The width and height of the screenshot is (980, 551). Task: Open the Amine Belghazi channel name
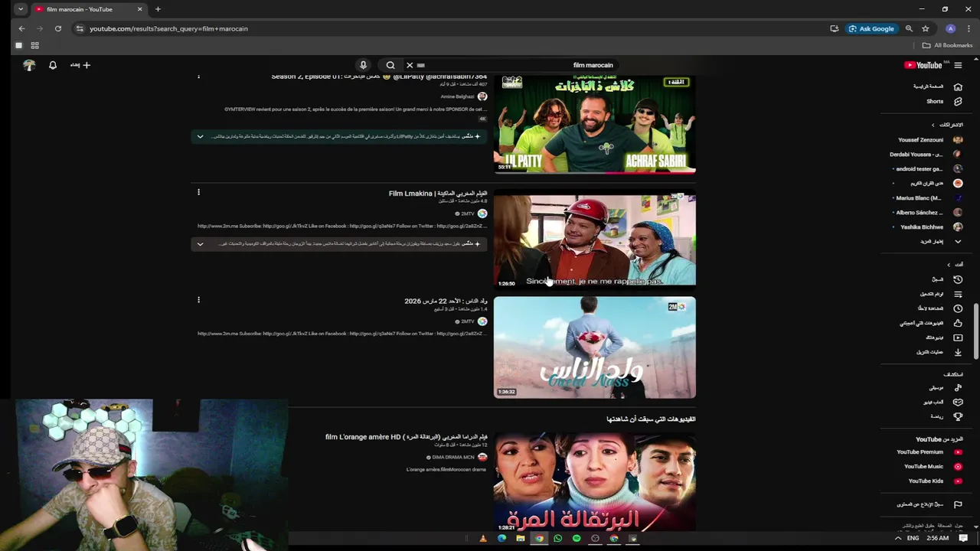pos(457,96)
